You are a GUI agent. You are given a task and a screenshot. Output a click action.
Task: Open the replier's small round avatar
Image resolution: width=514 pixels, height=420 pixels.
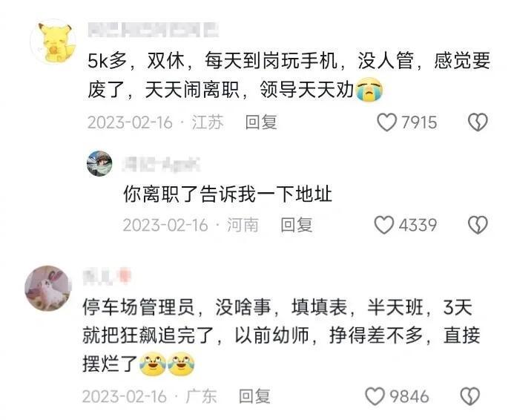(x=99, y=163)
